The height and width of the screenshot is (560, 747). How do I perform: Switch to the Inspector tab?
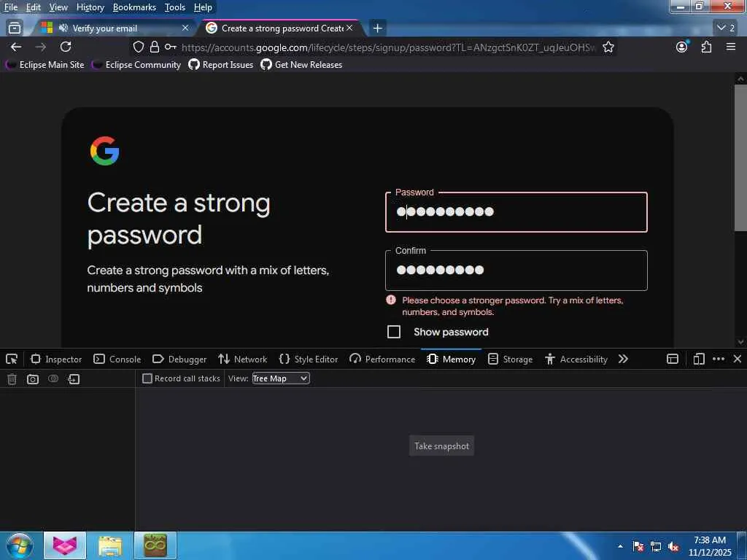(56, 359)
